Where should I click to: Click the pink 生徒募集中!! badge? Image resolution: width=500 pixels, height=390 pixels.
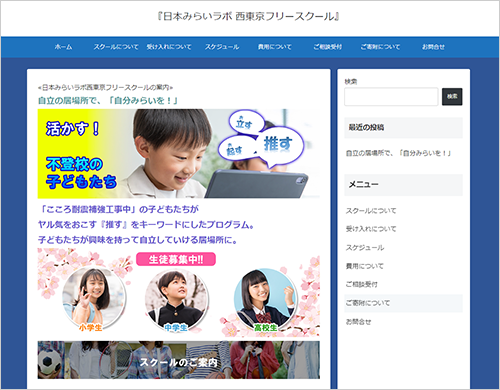coord(176,259)
